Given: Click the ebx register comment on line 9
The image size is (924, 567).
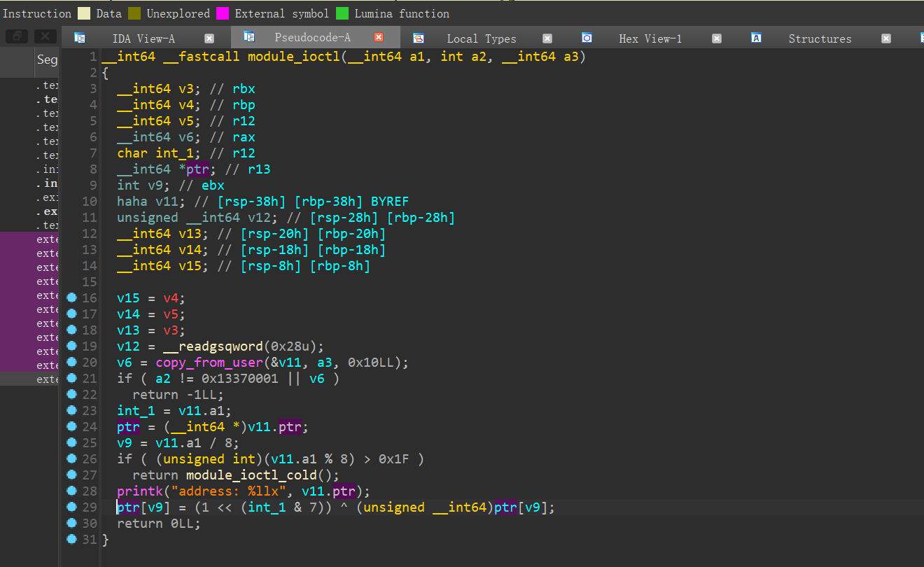Looking at the screenshot, I should 213,185.
